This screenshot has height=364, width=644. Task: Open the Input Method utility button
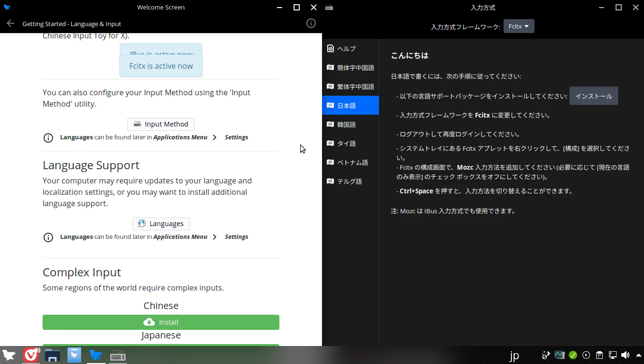click(x=161, y=124)
